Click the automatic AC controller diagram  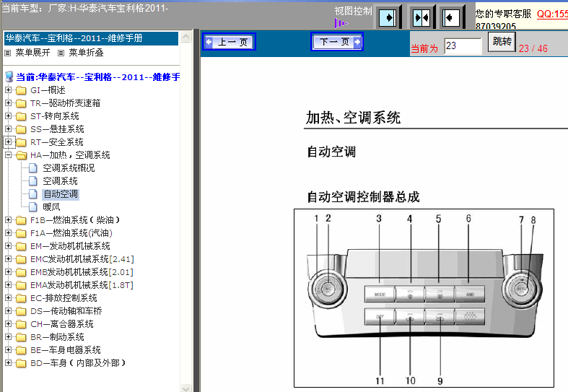pos(424,298)
